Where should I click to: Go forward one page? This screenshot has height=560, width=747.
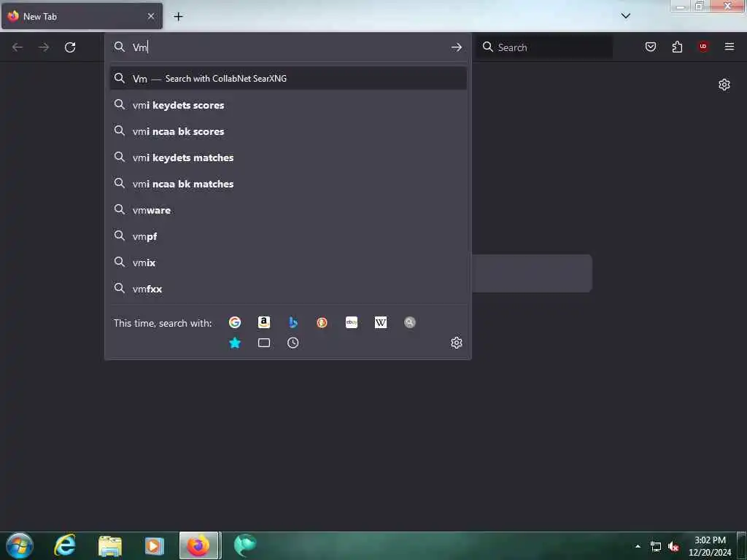pos(44,47)
